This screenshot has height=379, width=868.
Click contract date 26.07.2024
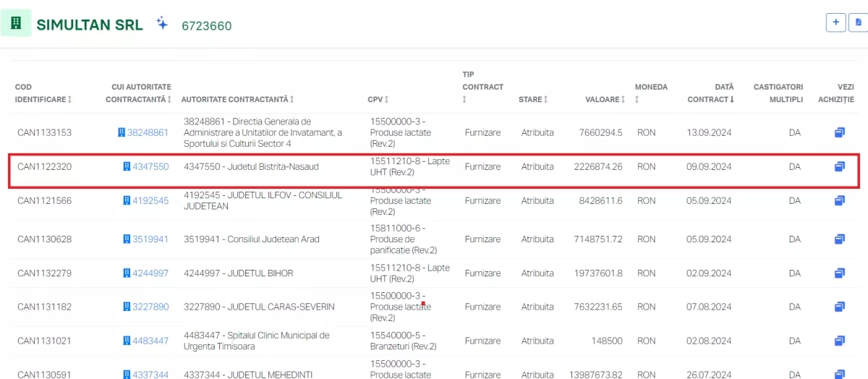point(709,375)
